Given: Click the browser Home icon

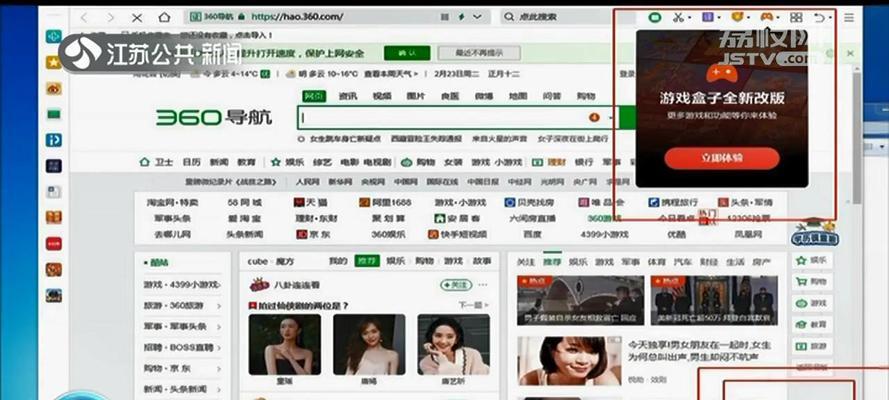Looking at the screenshot, I should [x=164, y=18].
